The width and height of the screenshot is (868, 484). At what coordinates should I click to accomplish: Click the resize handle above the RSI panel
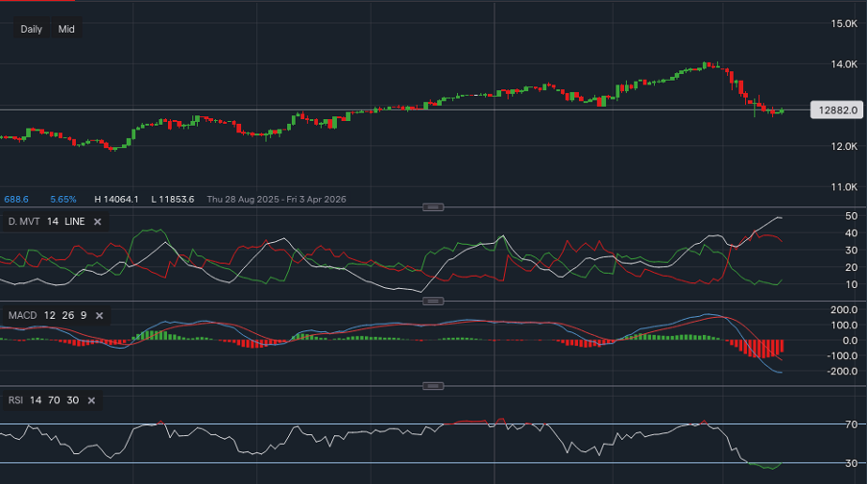point(434,386)
